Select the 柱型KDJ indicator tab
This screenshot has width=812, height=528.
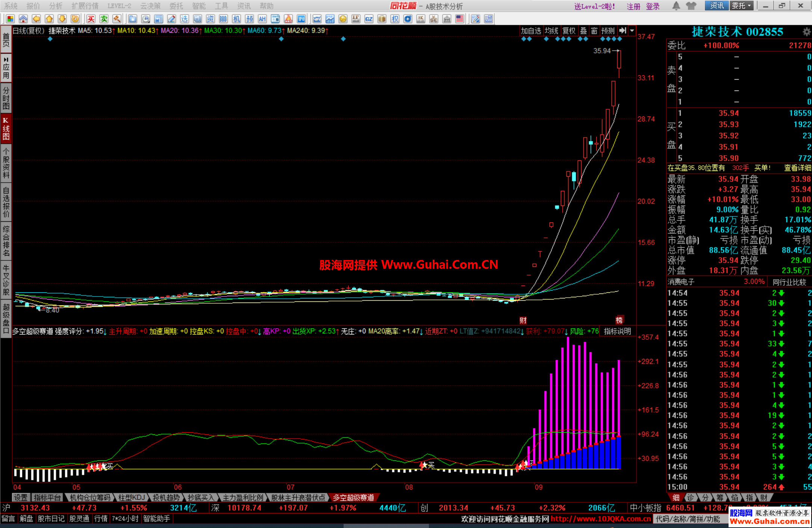[131, 498]
